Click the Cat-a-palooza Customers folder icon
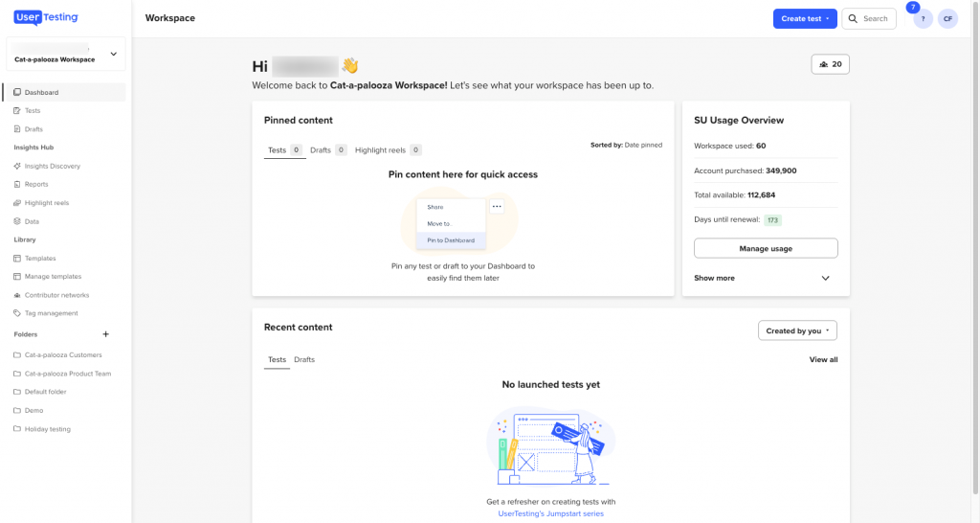 [x=17, y=354]
